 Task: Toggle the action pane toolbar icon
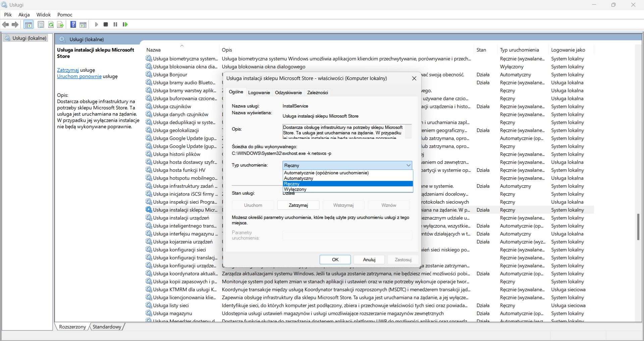(x=83, y=24)
